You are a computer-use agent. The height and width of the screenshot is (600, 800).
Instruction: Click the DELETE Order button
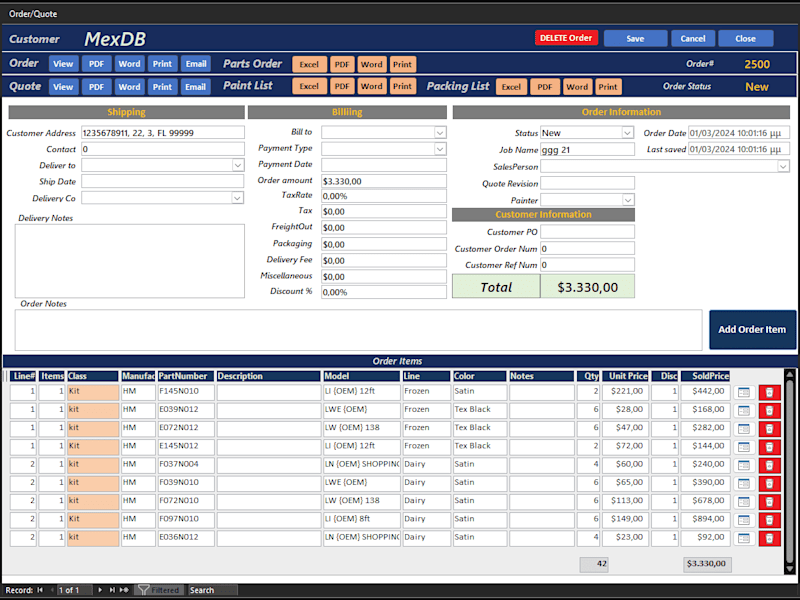tap(566, 38)
